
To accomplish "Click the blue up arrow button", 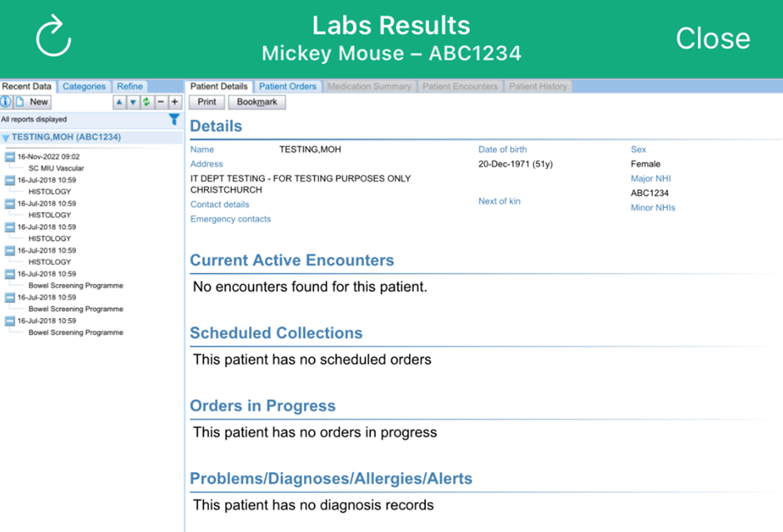I will 119,102.
